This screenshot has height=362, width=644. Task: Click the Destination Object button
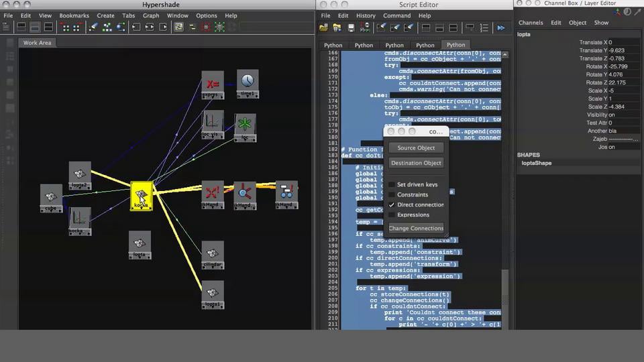tap(416, 163)
